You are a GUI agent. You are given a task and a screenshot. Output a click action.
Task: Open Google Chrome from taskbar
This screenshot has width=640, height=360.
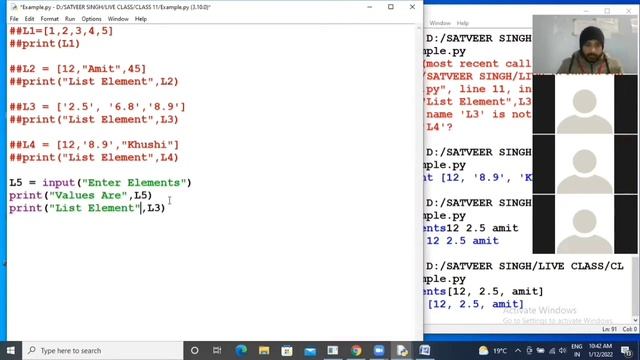pyautogui.click(x=356, y=351)
